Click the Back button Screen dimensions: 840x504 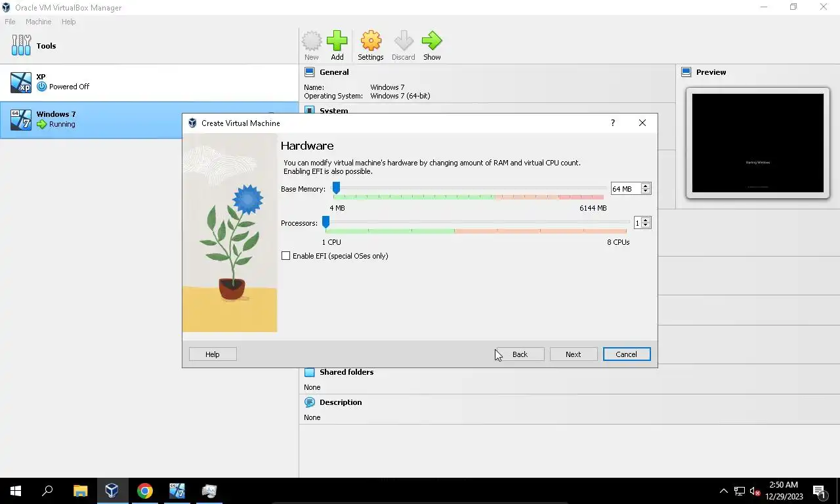(x=520, y=354)
